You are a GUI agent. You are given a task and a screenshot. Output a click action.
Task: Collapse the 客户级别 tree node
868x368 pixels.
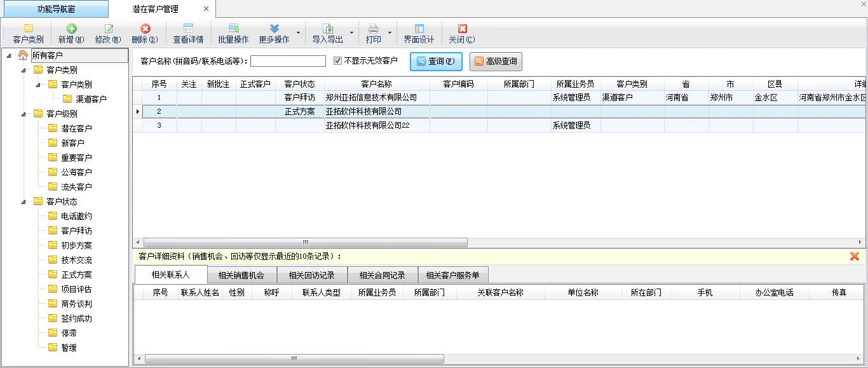(24, 114)
